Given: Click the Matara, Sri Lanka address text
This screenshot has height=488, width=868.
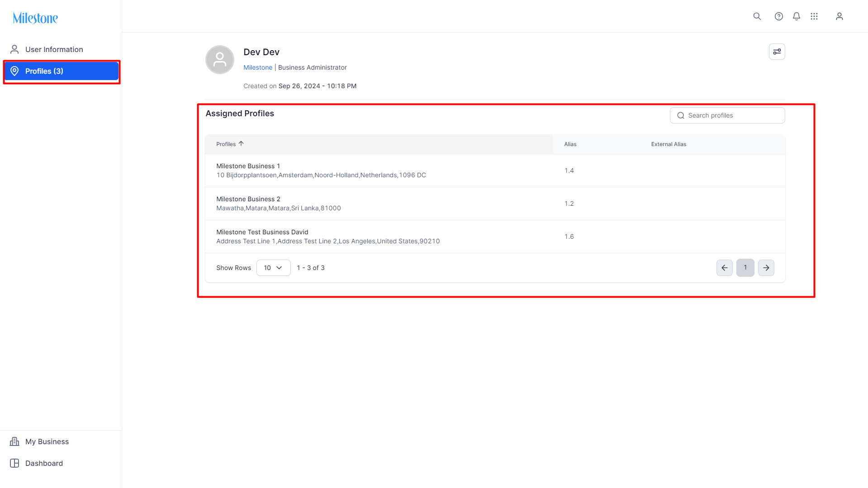Looking at the screenshot, I should point(279,208).
